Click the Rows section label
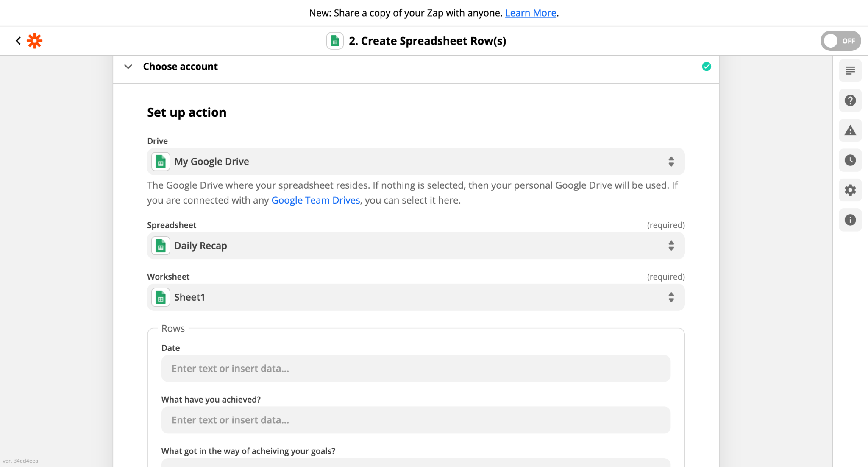The image size is (868, 467). (x=173, y=329)
